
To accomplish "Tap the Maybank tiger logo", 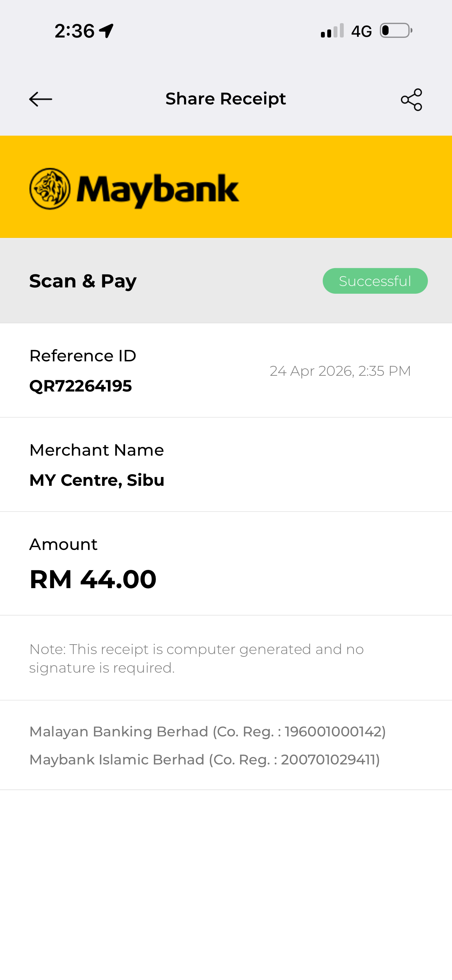I will (50, 189).
